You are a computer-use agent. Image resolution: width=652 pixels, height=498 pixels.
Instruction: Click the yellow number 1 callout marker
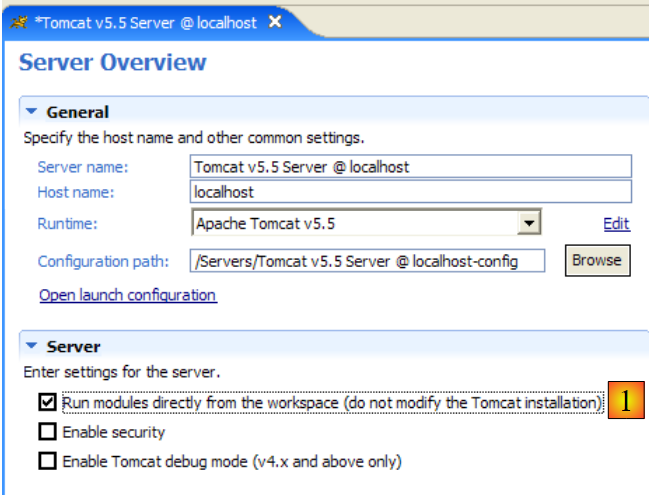626,402
